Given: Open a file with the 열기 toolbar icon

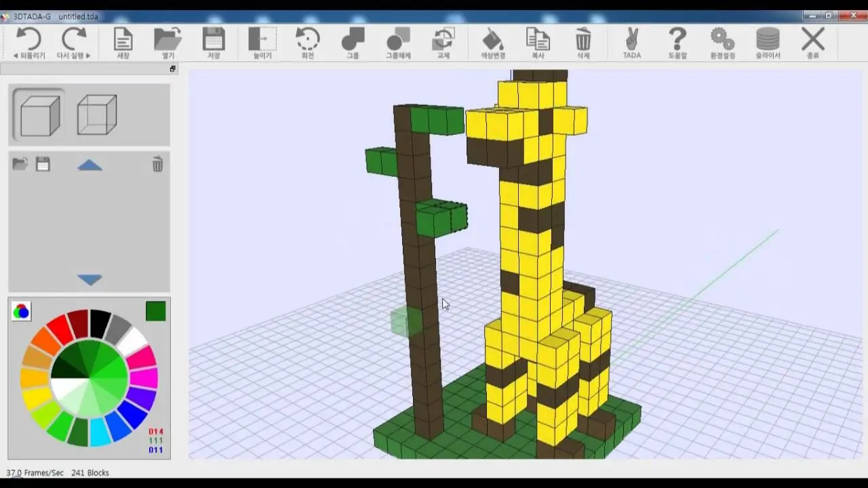Looking at the screenshot, I should (167, 43).
